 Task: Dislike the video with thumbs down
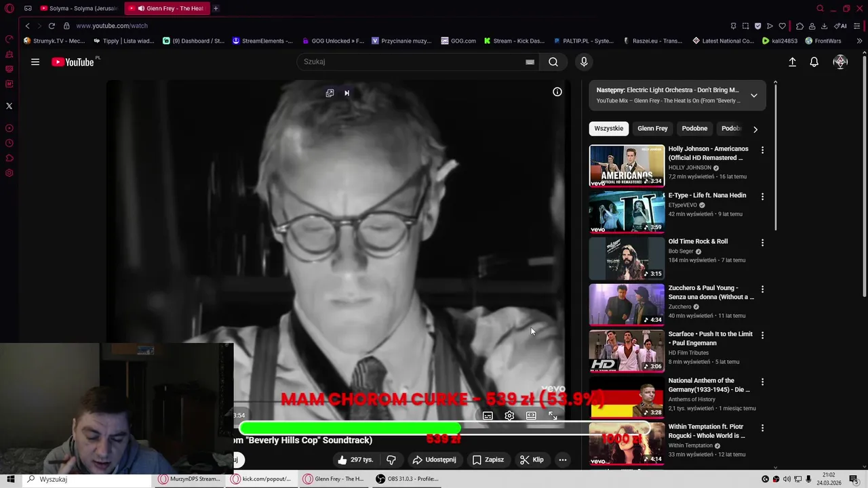tap(391, 460)
